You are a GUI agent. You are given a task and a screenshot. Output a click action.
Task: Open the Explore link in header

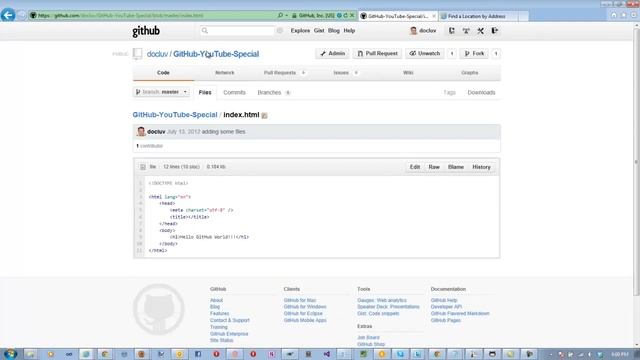click(x=300, y=31)
